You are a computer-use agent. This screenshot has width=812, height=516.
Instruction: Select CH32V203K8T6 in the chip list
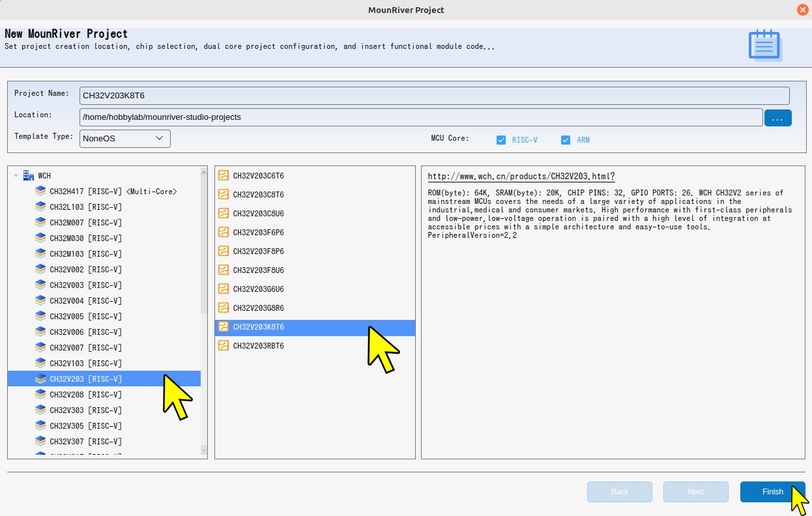pyautogui.click(x=315, y=327)
